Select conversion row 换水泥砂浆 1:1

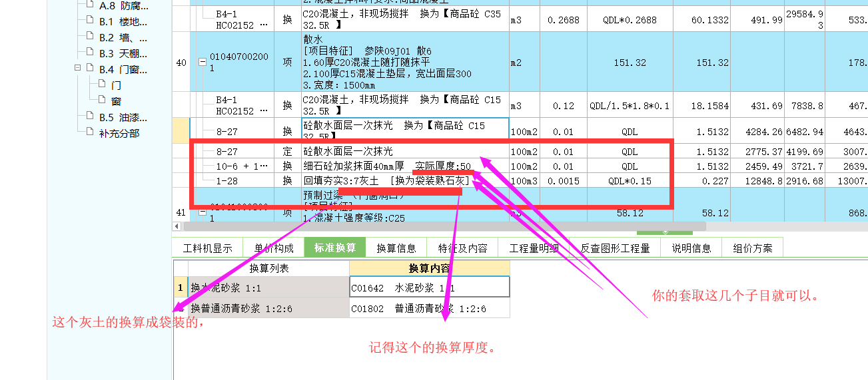(x=269, y=287)
